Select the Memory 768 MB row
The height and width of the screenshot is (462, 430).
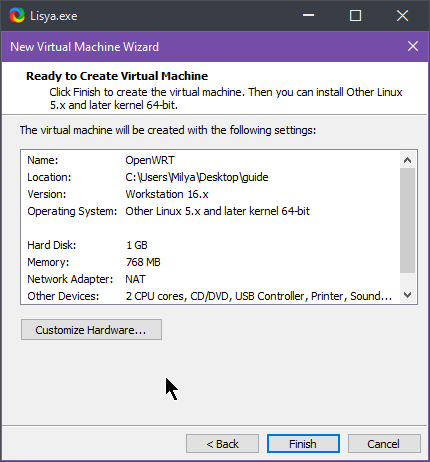(x=210, y=262)
